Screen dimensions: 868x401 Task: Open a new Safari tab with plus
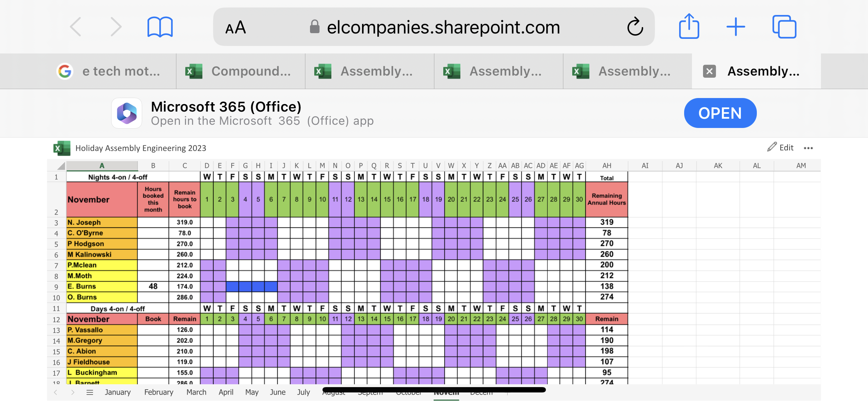pos(736,27)
